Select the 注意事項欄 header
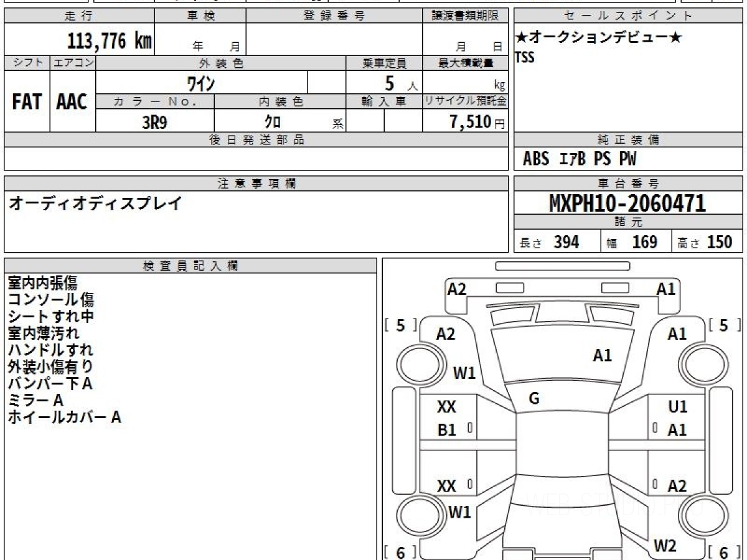 point(256,184)
